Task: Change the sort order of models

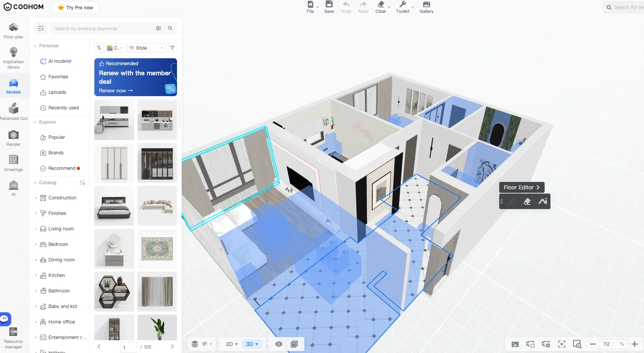Action: coord(99,48)
